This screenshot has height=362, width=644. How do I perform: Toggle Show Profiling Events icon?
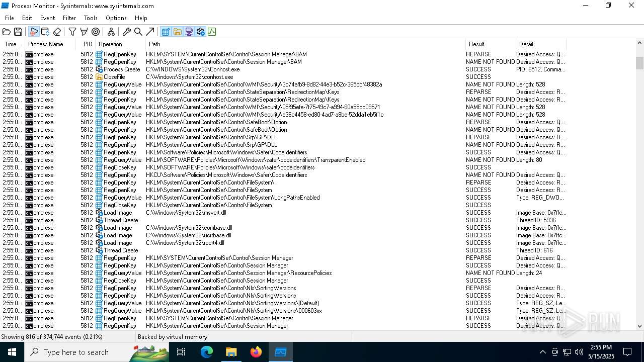tap(212, 32)
